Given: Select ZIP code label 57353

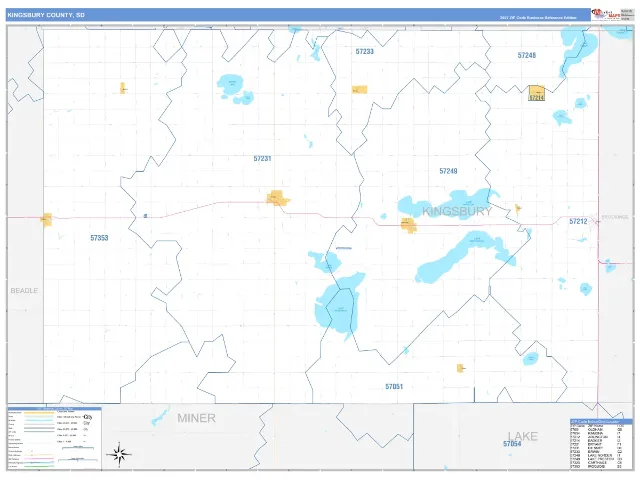Looking at the screenshot, I should pos(99,238).
